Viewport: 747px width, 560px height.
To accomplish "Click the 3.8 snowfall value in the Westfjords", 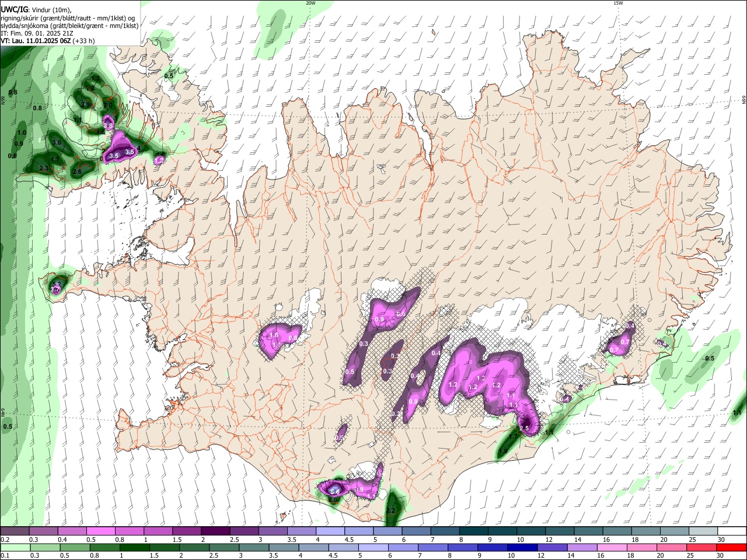I will coord(108,125).
